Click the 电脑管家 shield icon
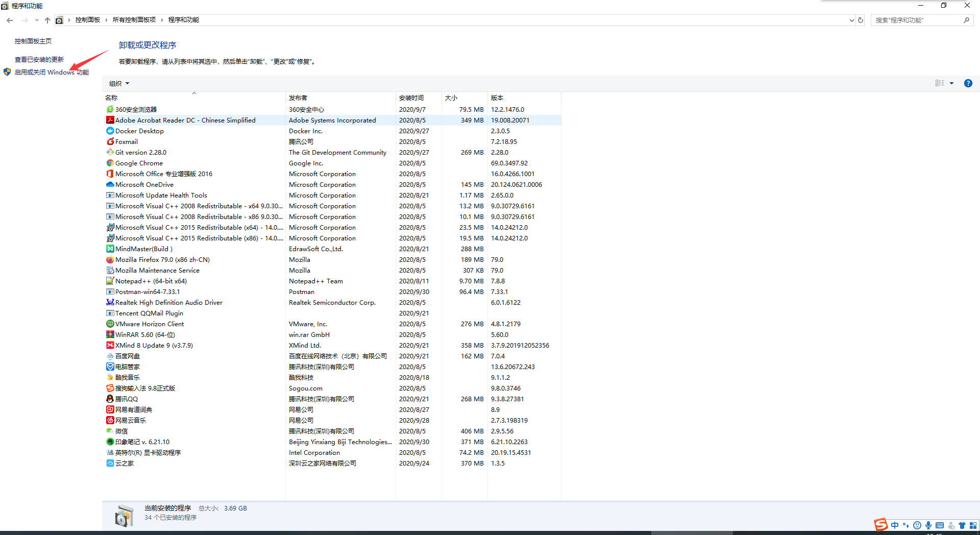Viewport: 980px width, 535px height. pyautogui.click(x=110, y=367)
